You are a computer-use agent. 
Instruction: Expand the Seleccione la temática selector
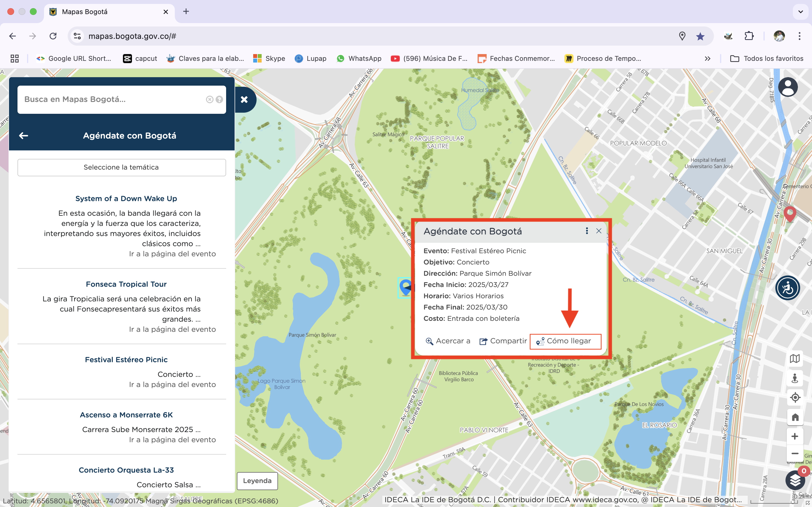(122, 167)
